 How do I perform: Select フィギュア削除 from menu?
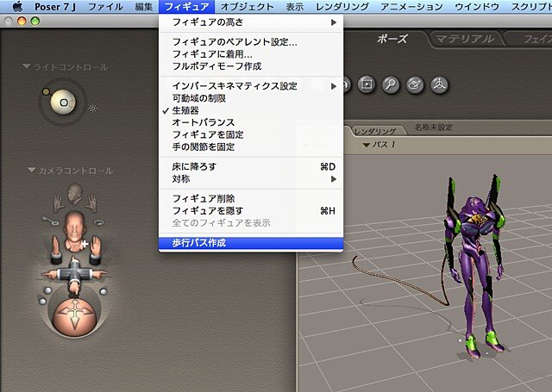251,199
